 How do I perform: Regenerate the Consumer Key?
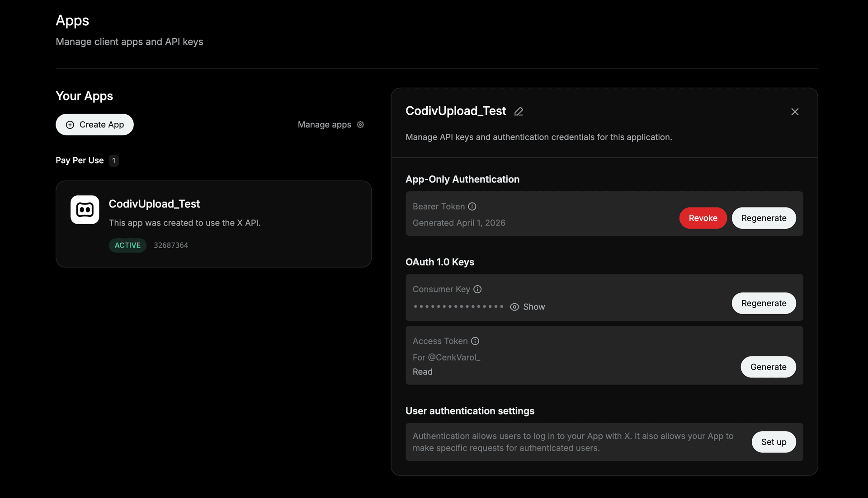coord(763,303)
